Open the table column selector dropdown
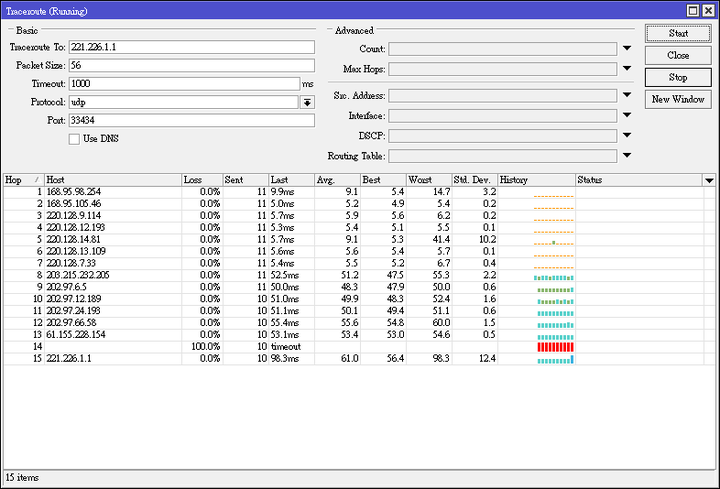Screen dimensions: 720x489 coord(709,180)
